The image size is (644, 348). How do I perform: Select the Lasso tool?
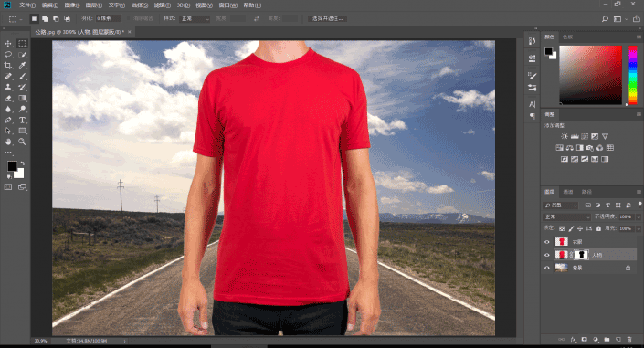pyautogui.click(x=8, y=55)
